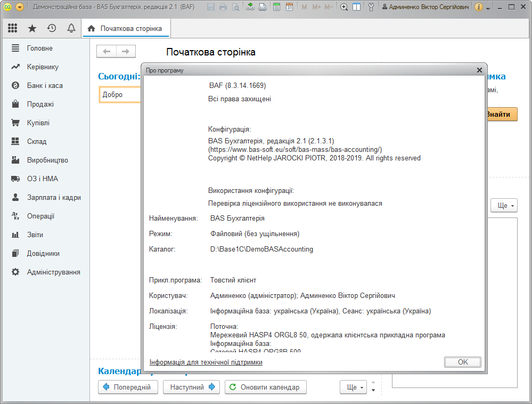Click the Звіти chart icon
532x404 pixels.
15,235
